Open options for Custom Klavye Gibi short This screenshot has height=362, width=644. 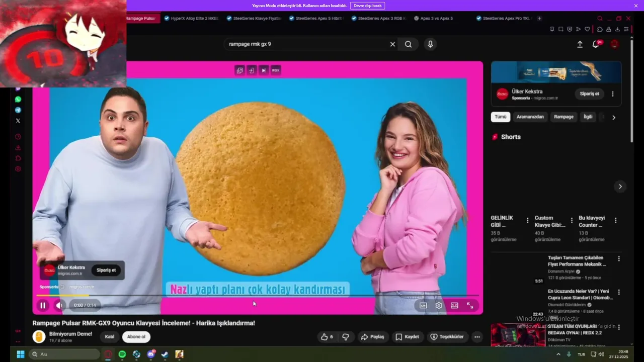[572, 220]
